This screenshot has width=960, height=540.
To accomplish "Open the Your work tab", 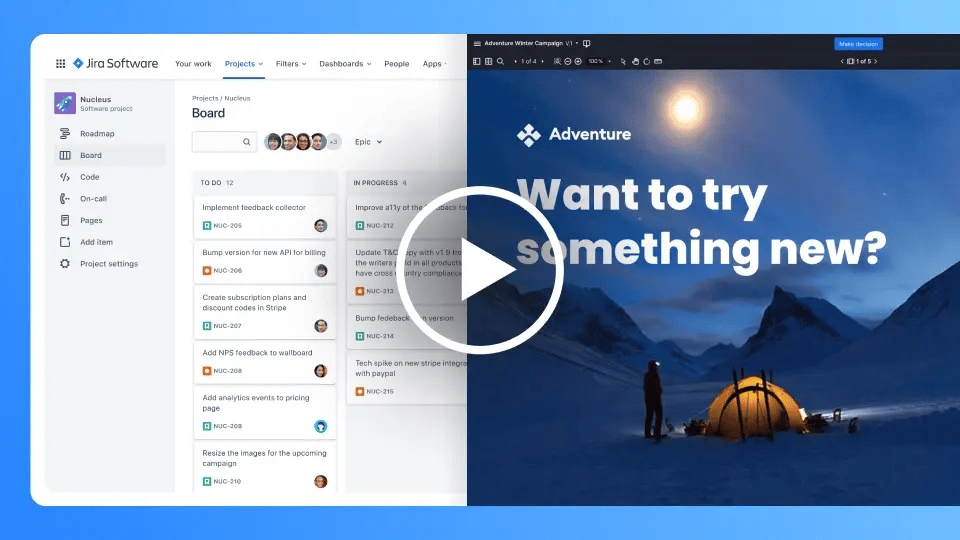I will click(193, 64).
